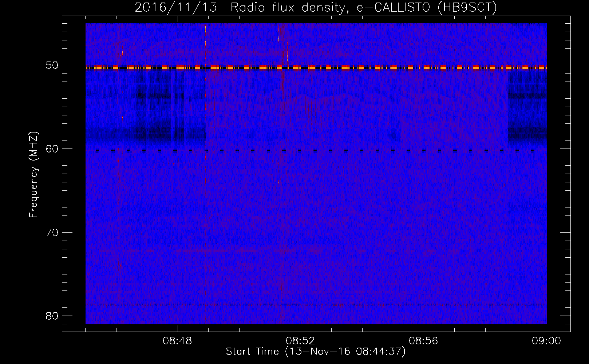Click the 08:48 time tick label

[178, 341]
